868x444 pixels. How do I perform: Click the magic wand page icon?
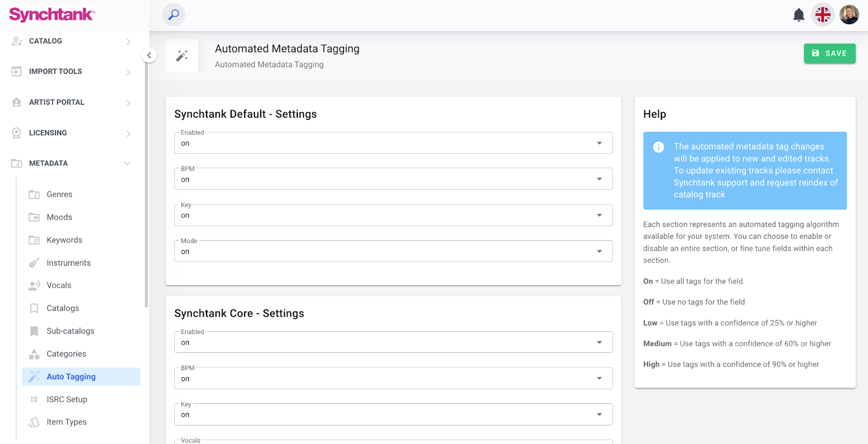(182, 56)
